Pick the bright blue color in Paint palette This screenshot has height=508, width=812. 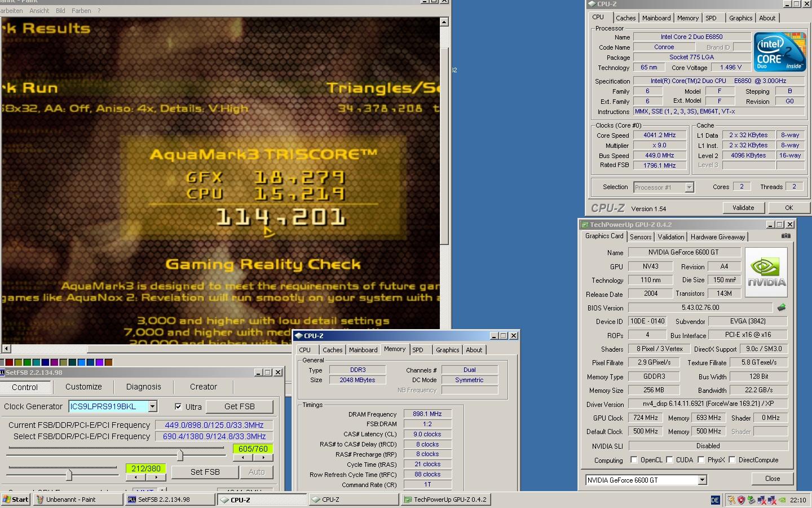tap(81, 362)
